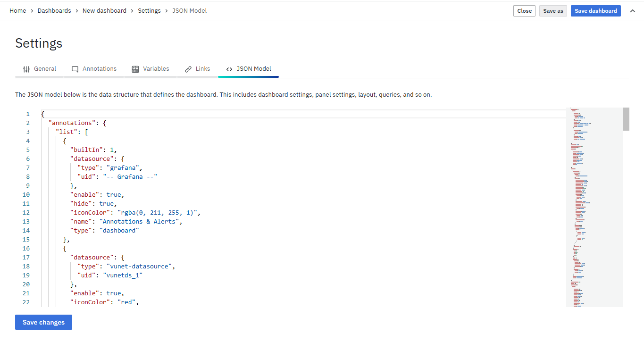644x342 pixels.
Task: Click the JSON editor vertical scrollbar thumb
Action: pos(626,119)
